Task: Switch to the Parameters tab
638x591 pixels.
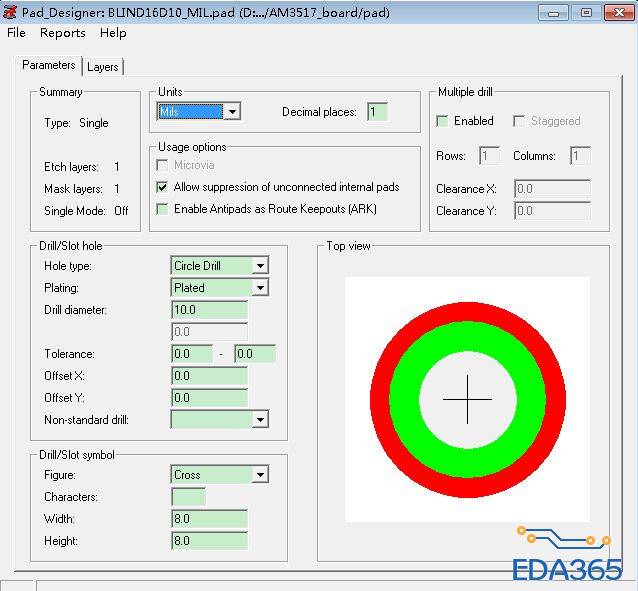Action: click(x=49, y=65)
